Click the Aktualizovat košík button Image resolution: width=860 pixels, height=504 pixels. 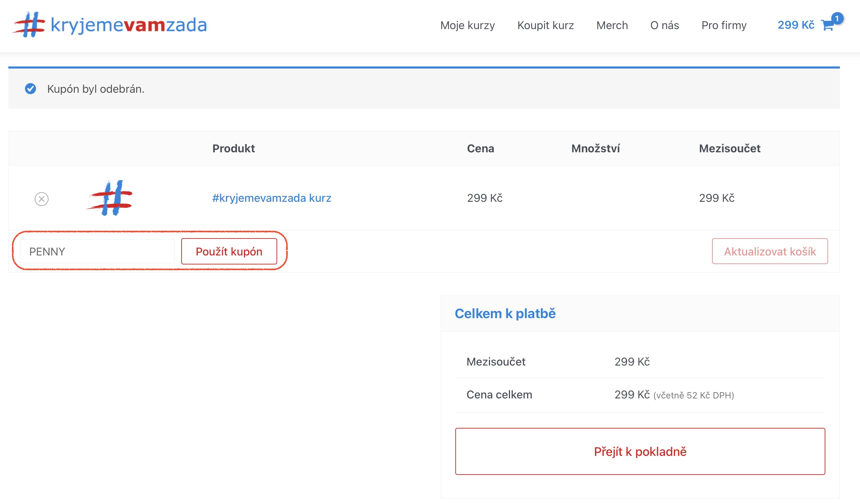(x=770, y=251)
